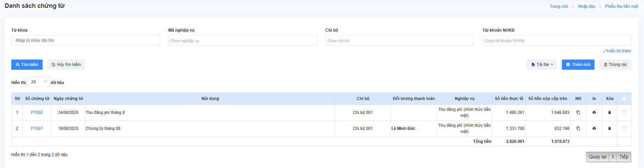This screenshot has width=644, height=168.
Task: Click the Từ khóa search input field
Action: (86, 40)
